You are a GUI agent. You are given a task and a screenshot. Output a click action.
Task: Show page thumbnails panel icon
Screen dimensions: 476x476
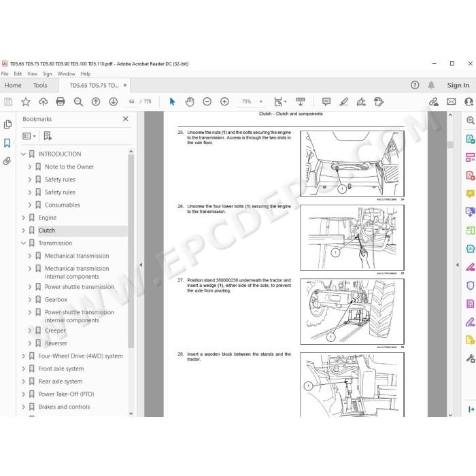tap(7, 124)
